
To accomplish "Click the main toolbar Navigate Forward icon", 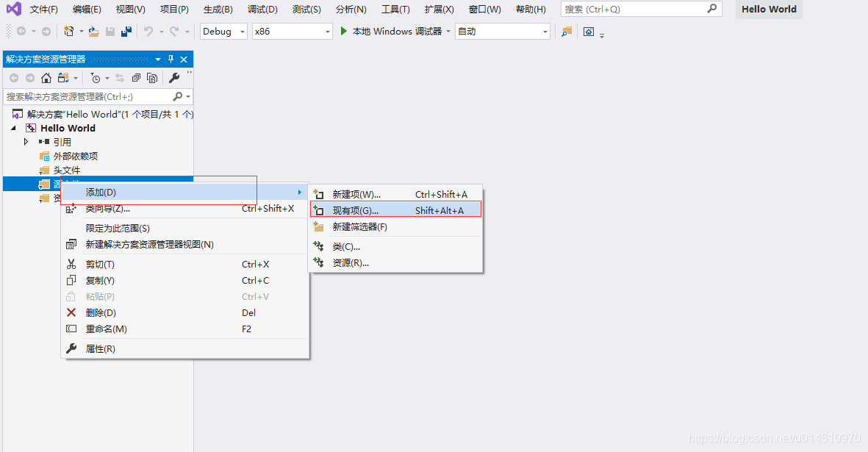I will coord(46,32).
